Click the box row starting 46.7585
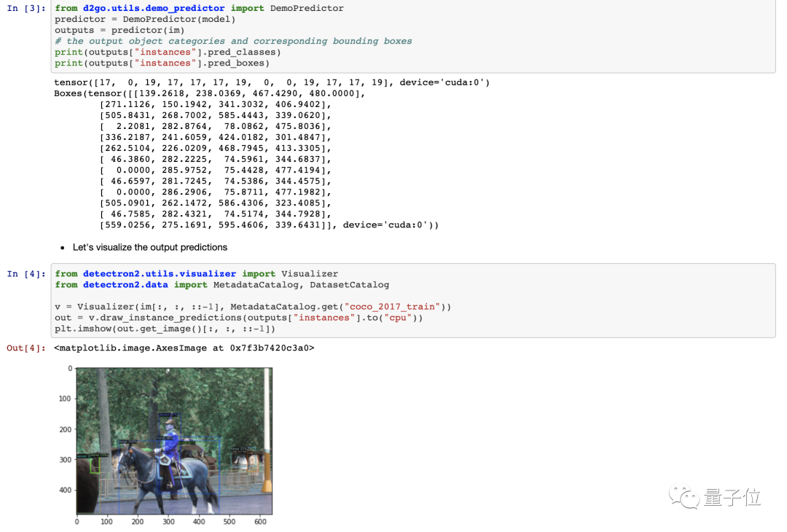The height and width of the screenshot is (532, 787). point(215,215)
